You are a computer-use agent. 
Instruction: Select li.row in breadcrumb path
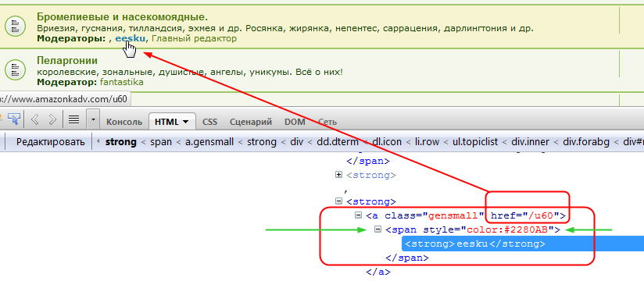(428, 142)
